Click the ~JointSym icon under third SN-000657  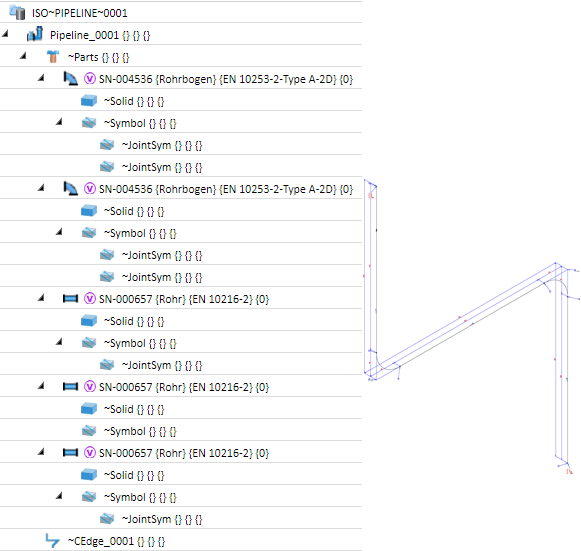point(107,519)
